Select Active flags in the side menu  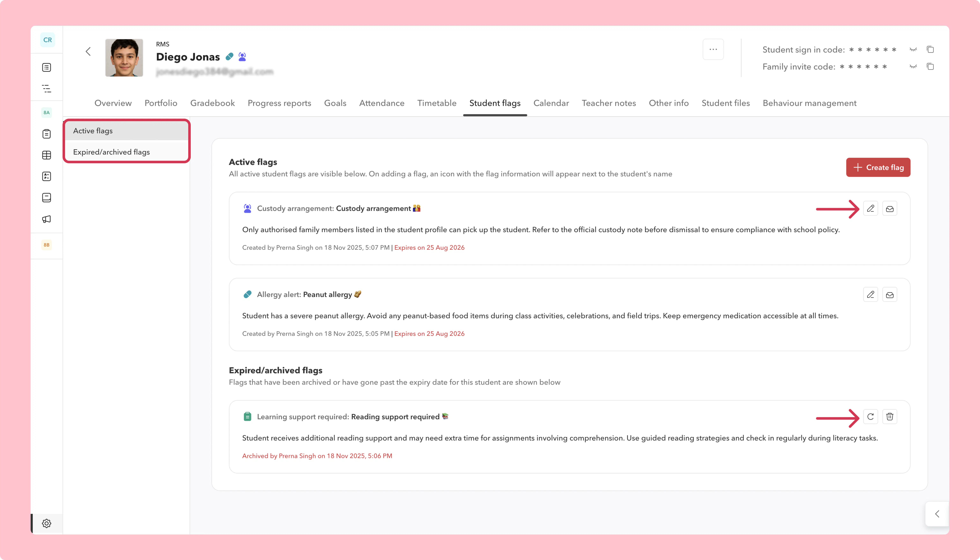click(x=126, y=131)
